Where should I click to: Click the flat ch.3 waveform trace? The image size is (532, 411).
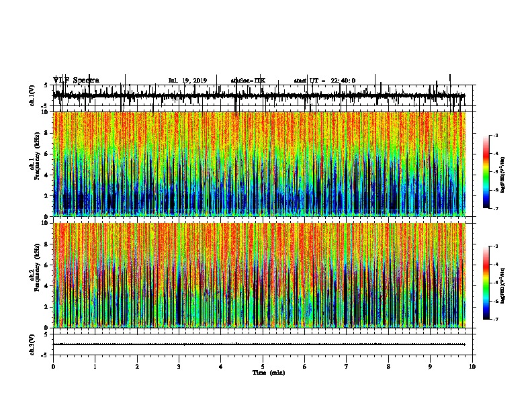tap(259, 345)
